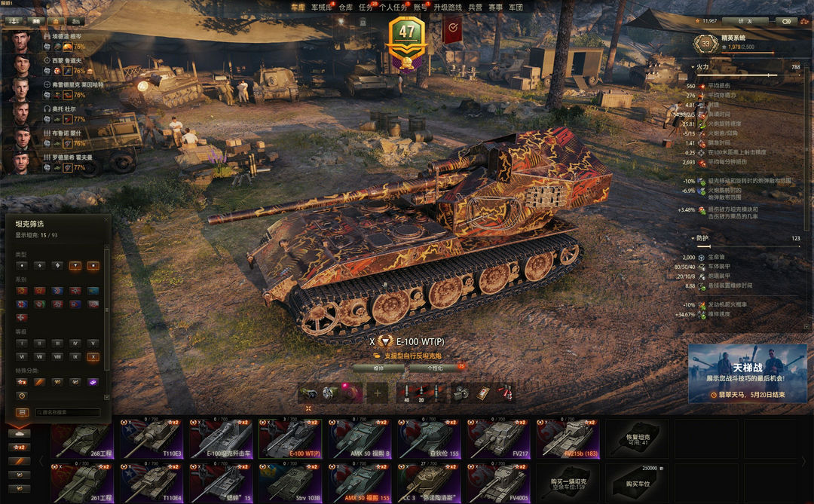814x504 pixels.
Task: Click the 研发 research button
Action: [745, 21]
